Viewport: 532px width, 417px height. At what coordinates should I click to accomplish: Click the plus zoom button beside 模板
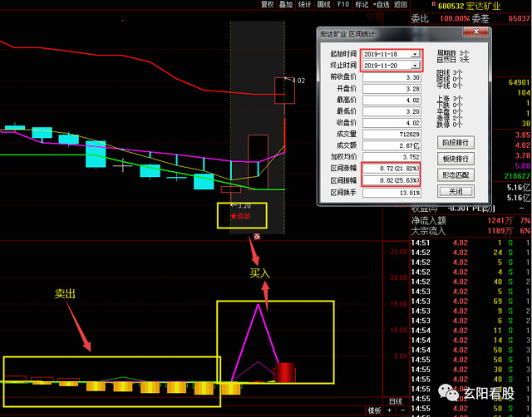pos(390,411)
